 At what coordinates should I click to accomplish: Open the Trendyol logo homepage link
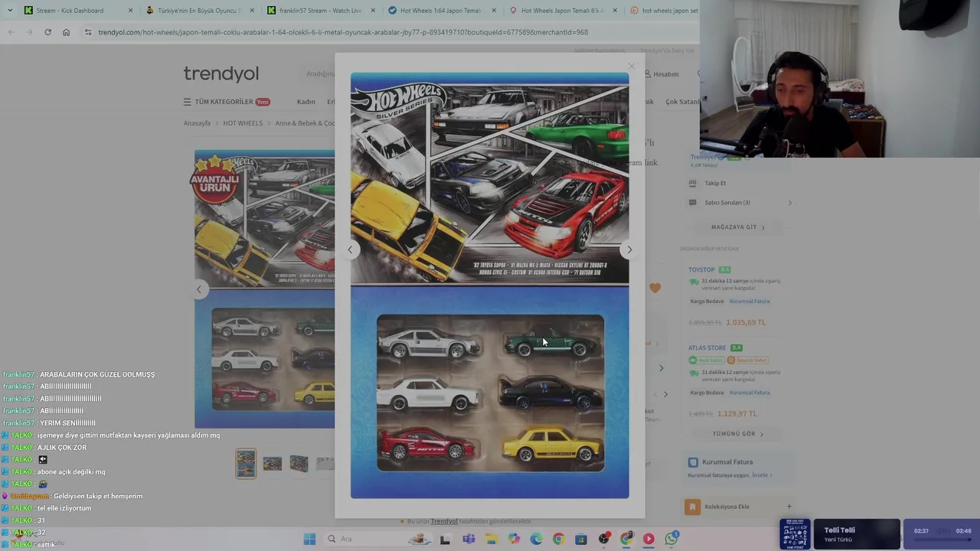coord(220,73)
